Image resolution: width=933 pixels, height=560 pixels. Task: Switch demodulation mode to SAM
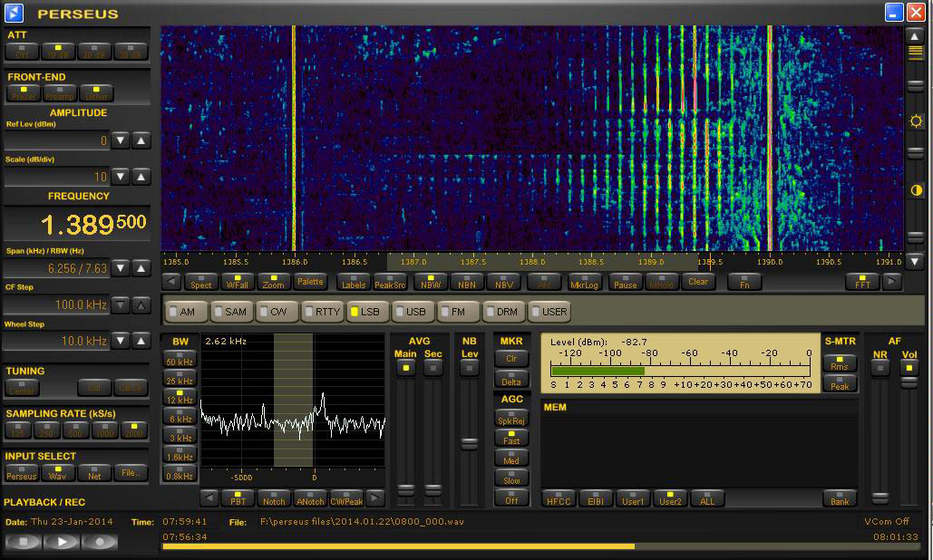pos(230,312)
